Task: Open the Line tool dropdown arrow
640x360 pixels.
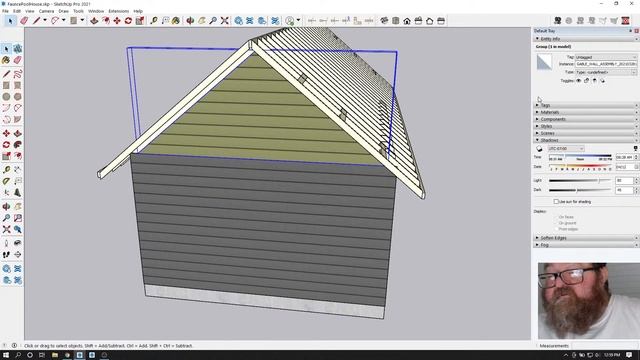Action: pyautogui.click(x=45, y=20)
